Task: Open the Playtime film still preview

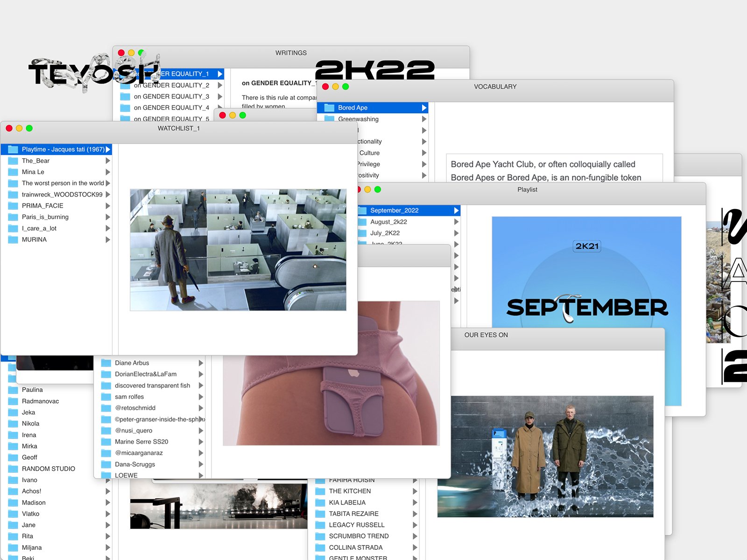Action: 238,250
